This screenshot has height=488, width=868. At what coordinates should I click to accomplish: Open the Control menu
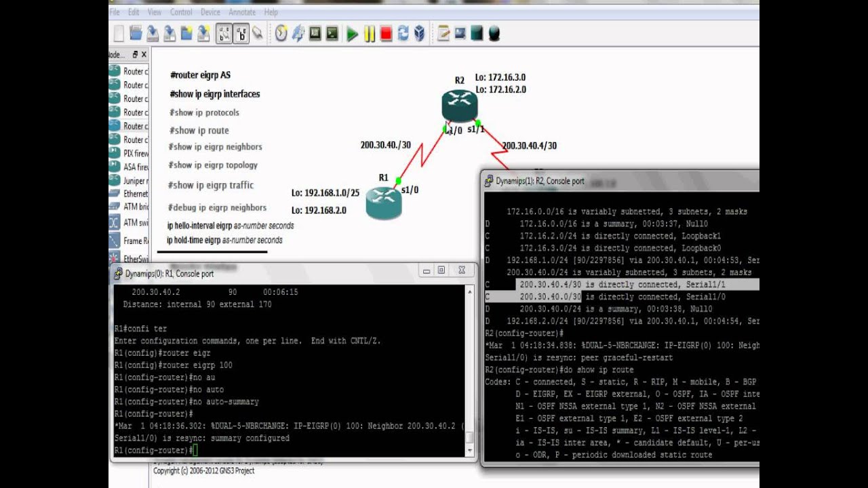tap(181, 12)
